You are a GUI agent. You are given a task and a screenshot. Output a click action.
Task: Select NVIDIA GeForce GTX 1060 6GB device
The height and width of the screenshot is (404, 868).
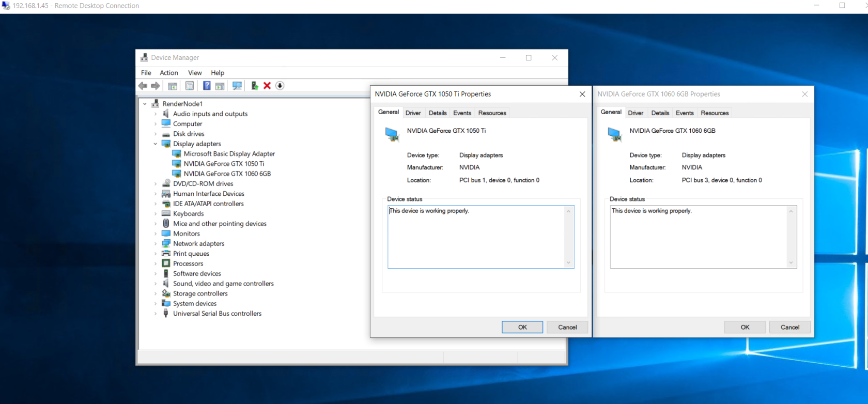click(227, 174)
